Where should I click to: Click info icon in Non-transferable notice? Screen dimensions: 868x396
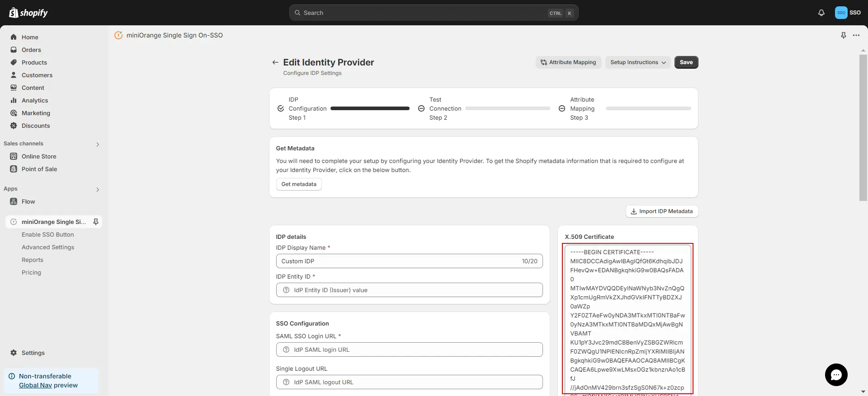(x=12, y=376)
